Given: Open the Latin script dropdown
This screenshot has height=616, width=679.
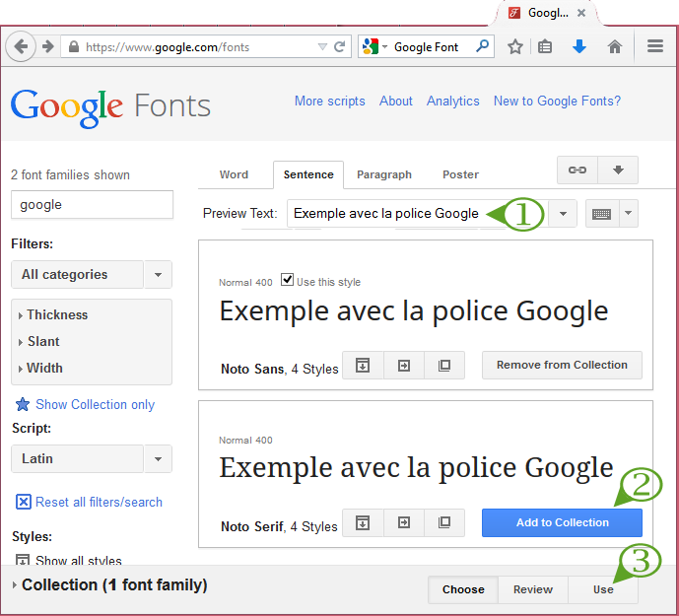Looking at the screenshot, I should (92, 458).
